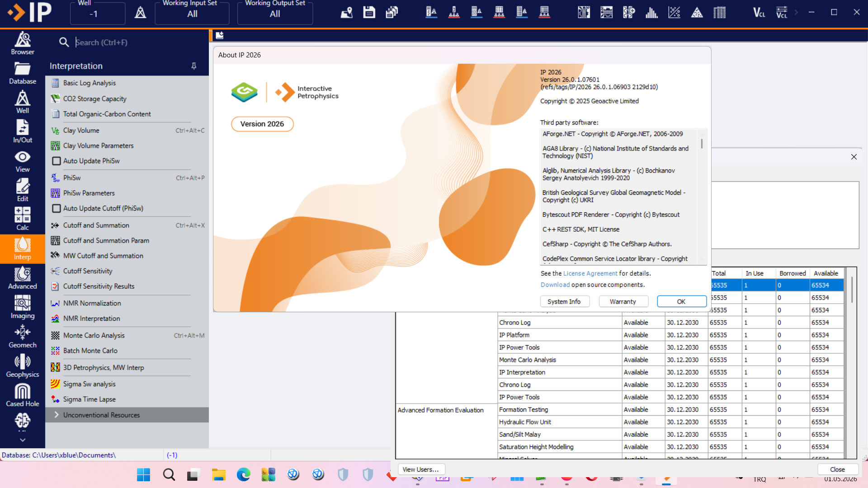The image size is (868, 488).
Task: Click the well derrick icon beside Well box
Action: pos(140,13)
